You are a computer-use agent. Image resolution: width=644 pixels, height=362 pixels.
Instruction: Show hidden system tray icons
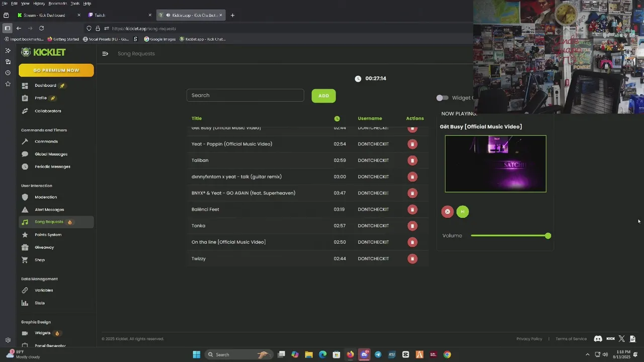pos(587,354)
